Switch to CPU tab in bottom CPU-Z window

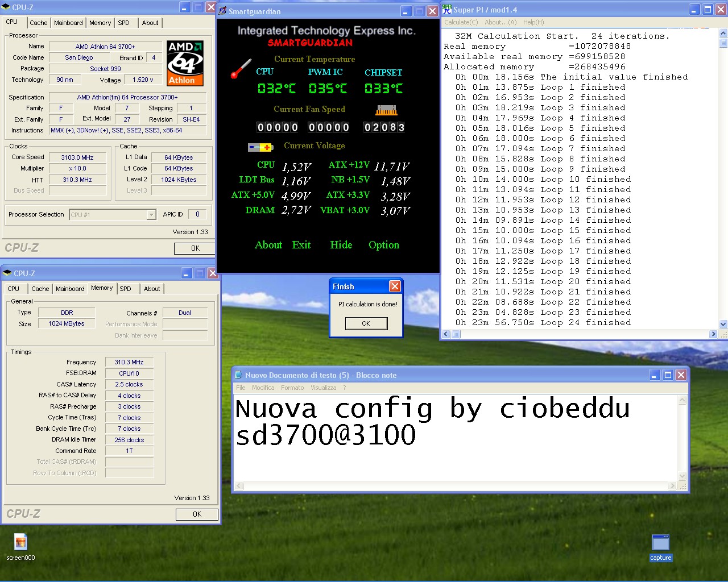point(13,289)
